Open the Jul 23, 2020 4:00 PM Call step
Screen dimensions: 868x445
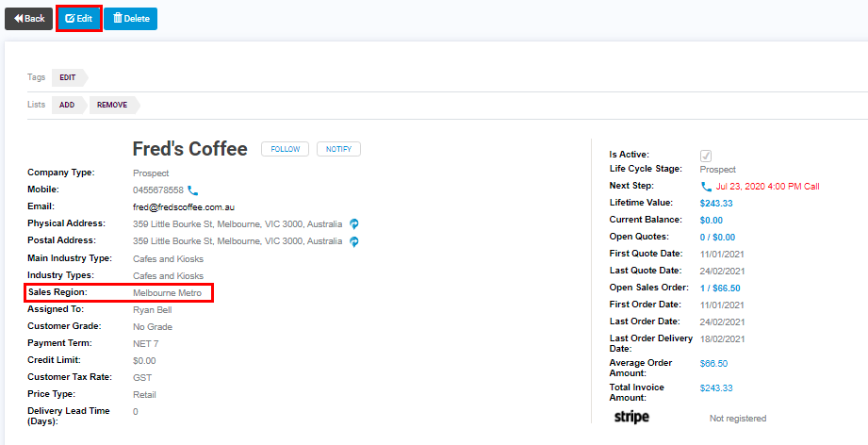click(767, 187)
